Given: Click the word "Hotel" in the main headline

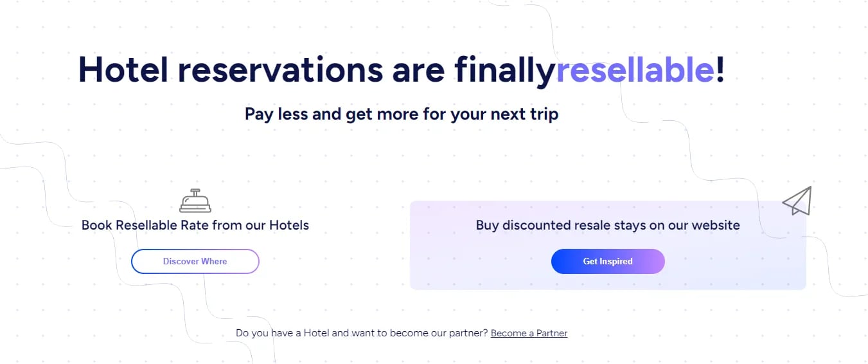Looking at the screenshot, I should tap(123, 69).
